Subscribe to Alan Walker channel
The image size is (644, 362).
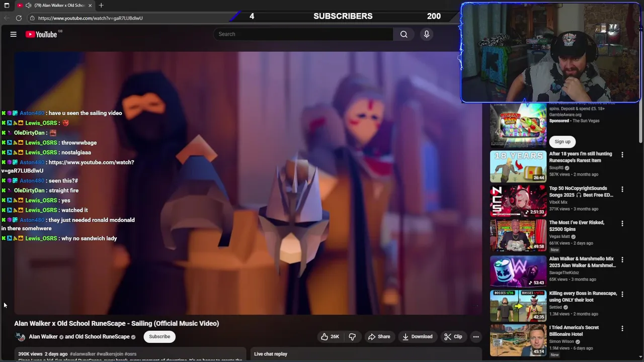(159, 337)
